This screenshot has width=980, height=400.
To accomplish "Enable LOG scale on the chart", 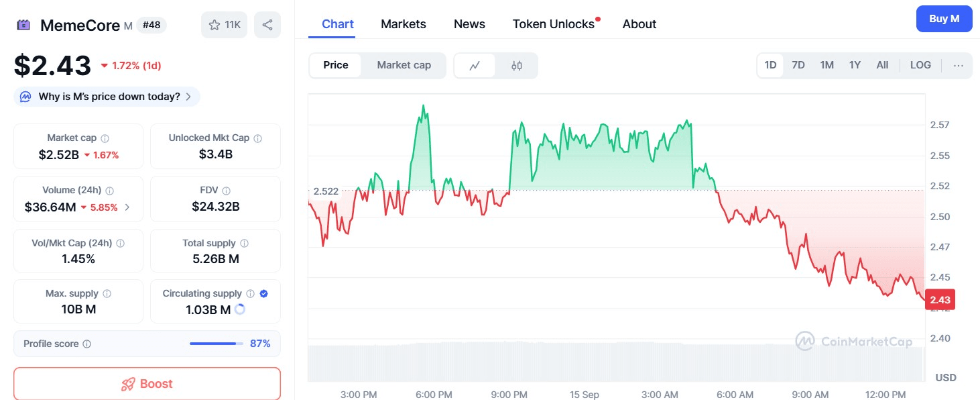I will pyautogui.click(x=920, y=65).
